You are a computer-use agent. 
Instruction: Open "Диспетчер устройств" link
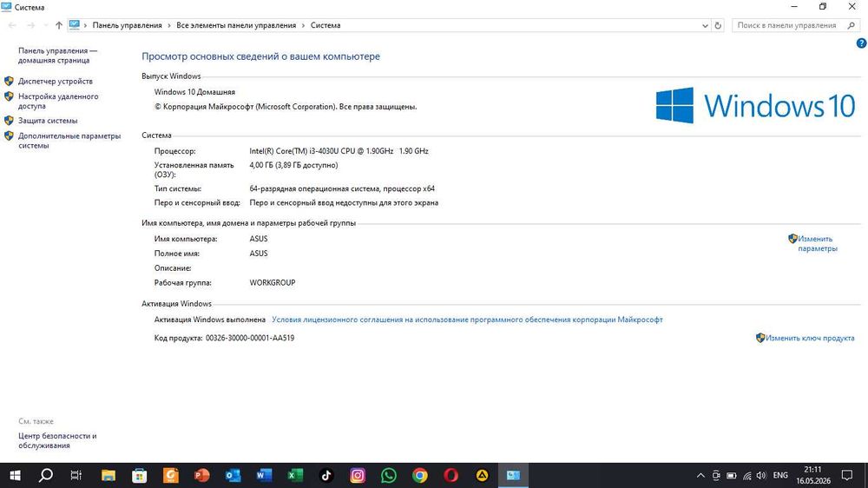[x=56, y=81]
